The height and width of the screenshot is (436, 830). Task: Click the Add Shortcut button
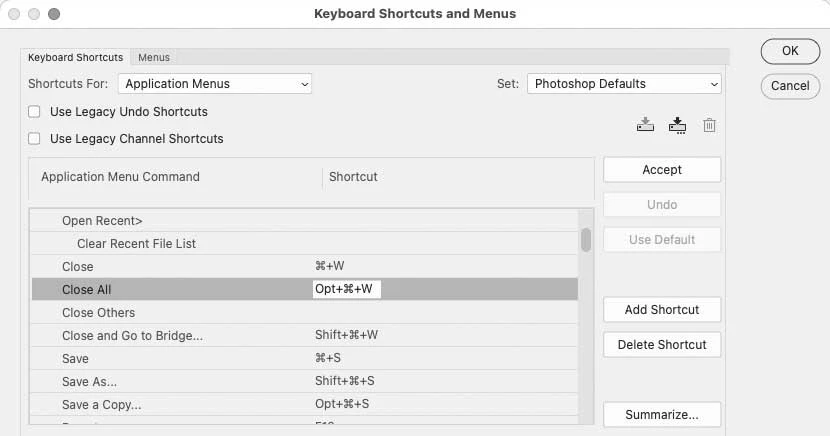point(662,310)
